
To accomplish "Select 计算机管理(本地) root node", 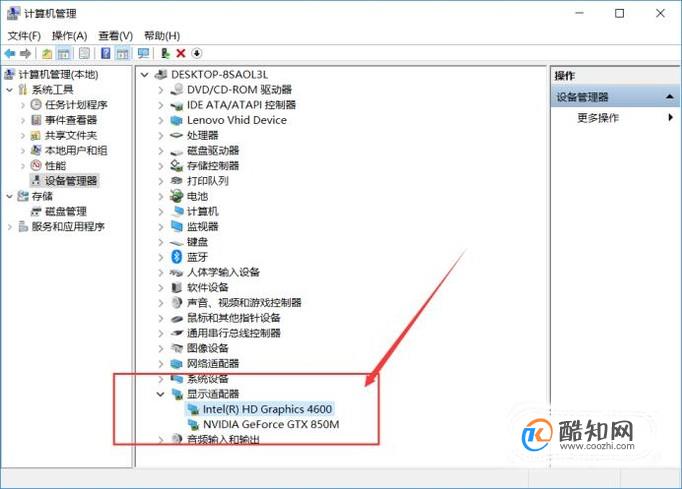I will 58,74.
